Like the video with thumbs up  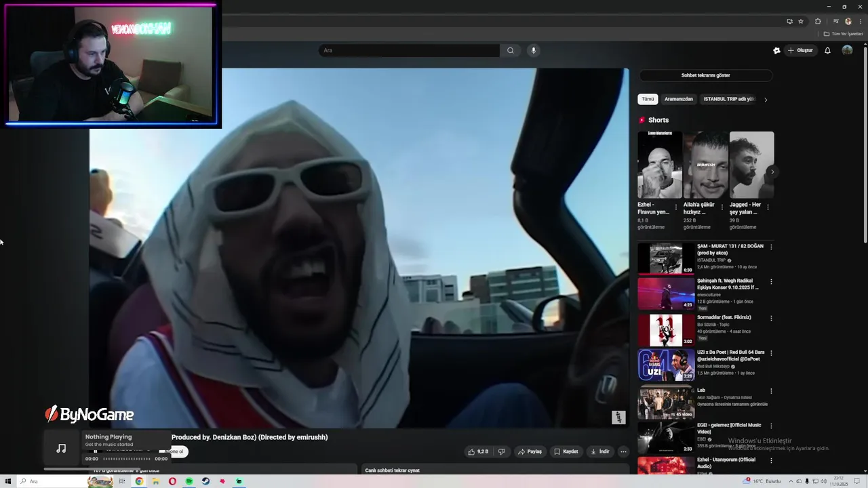coord(478,451)
